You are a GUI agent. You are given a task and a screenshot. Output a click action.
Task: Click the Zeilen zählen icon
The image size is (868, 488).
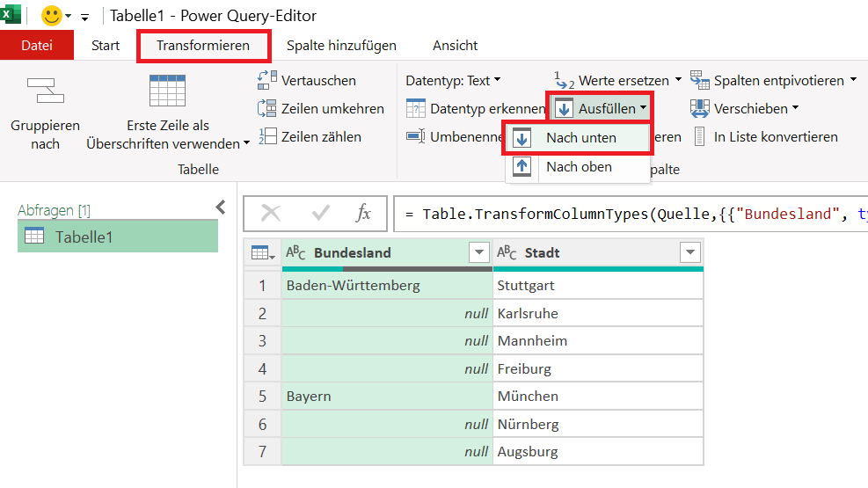pos(267,136)
